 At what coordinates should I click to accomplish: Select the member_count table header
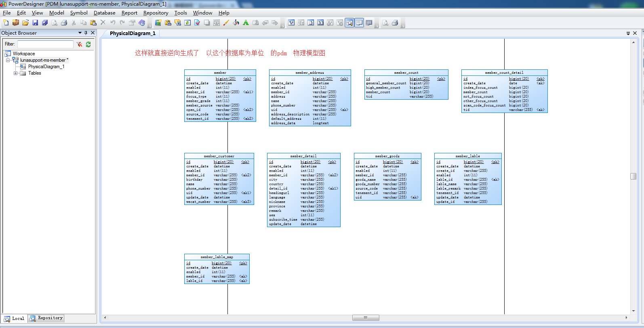tap(406, 73)
